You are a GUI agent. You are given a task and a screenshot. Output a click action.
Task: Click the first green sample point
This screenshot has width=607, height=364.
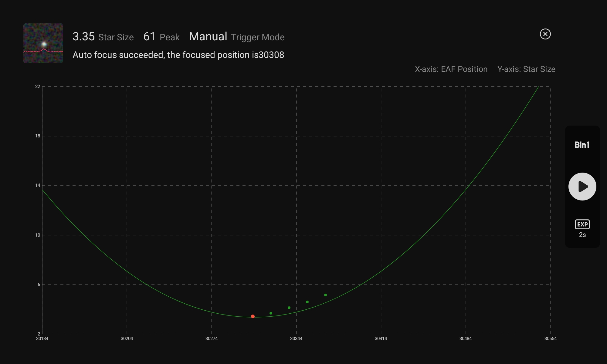click(x=271, y=313)
